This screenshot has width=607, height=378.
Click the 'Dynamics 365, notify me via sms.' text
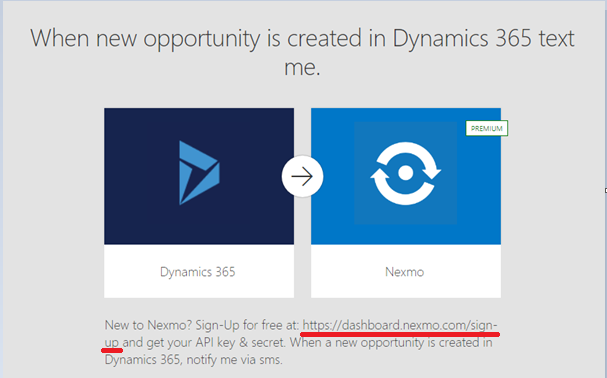click(194, 360)
